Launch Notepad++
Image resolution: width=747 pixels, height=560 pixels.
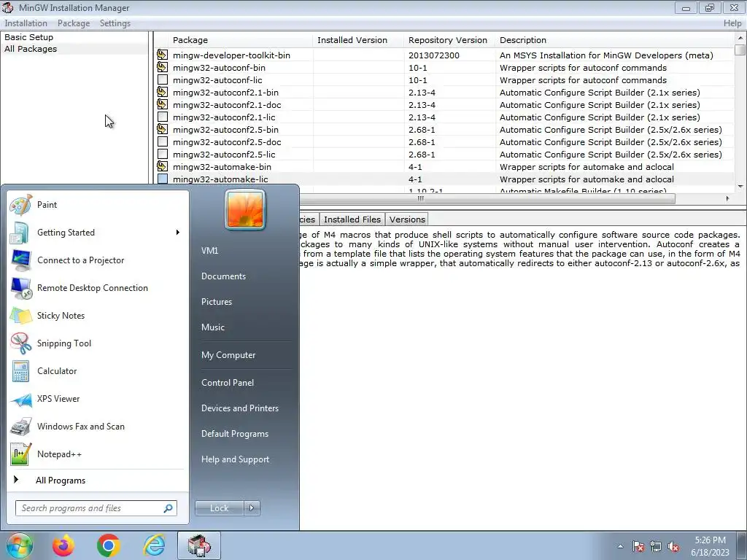[x=98, y=454]
